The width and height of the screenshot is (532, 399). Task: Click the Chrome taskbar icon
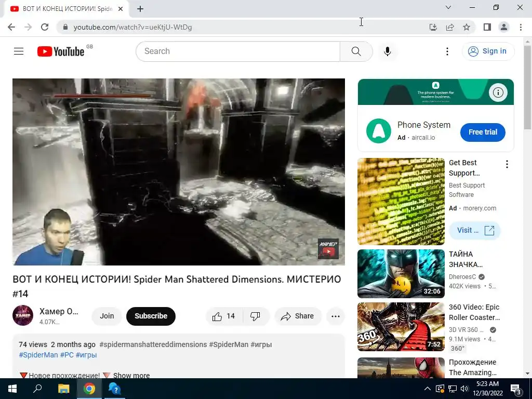pos(89,389)
